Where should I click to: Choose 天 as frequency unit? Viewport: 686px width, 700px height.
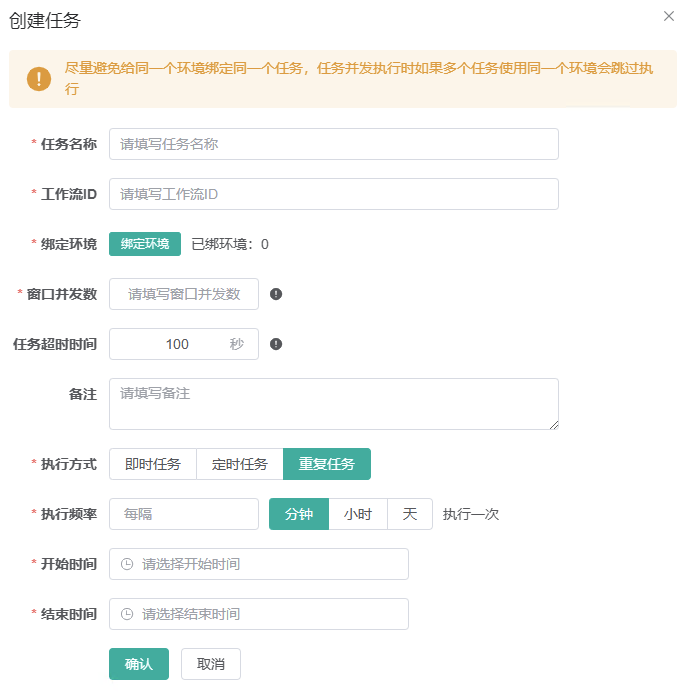(x=410, y=514)
